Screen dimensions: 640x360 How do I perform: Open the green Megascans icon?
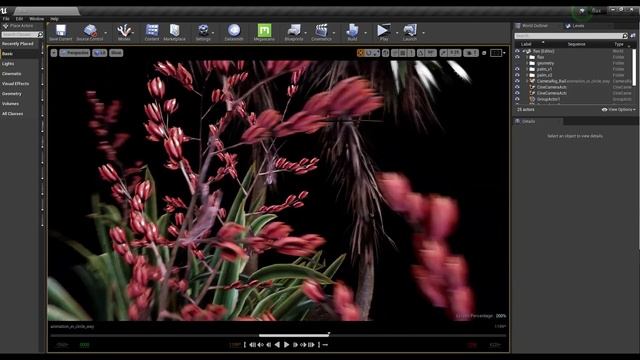coord(264,30)
